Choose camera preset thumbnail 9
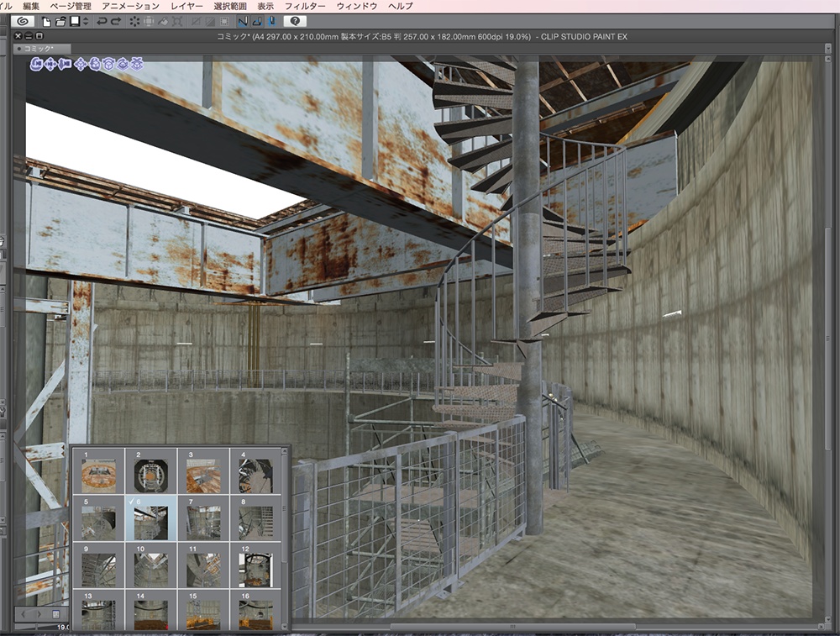This screenshot has width=840, height=636. 98,565
